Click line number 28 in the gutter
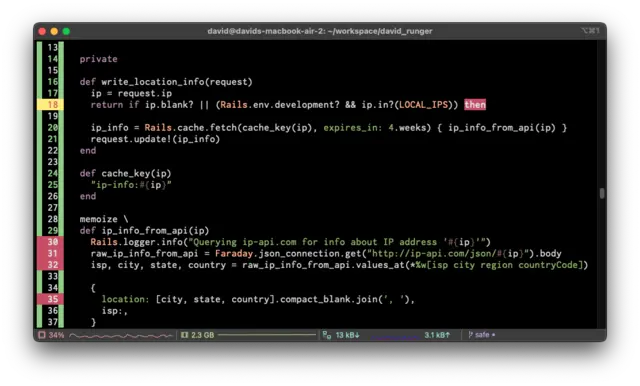 [x=53, y=219]
